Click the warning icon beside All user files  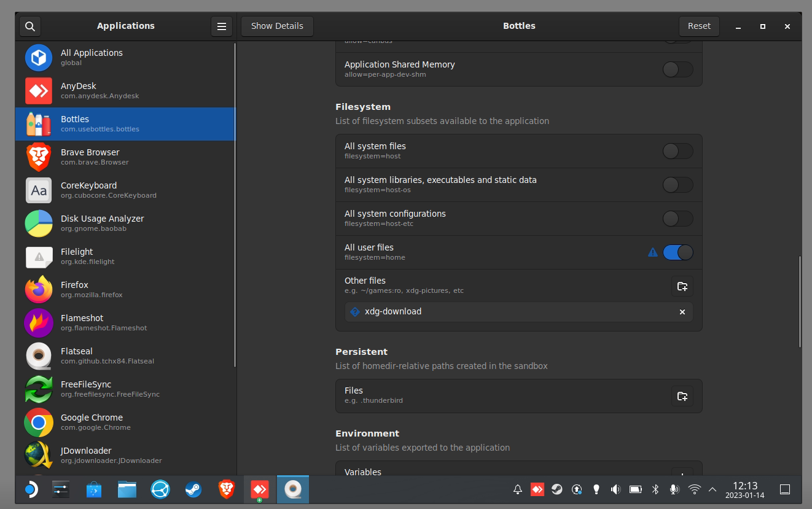click(653, 252)
